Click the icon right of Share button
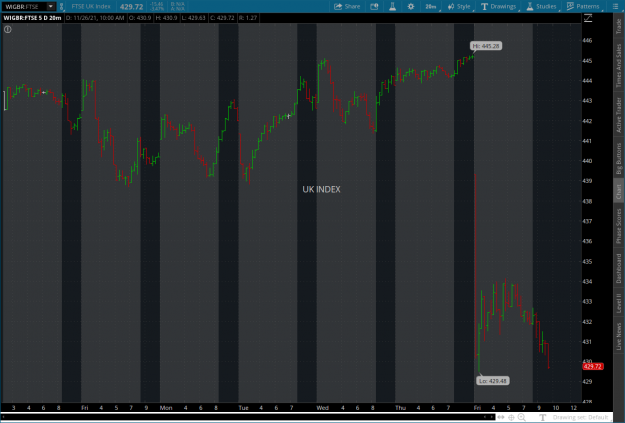 tap(374, 6)
